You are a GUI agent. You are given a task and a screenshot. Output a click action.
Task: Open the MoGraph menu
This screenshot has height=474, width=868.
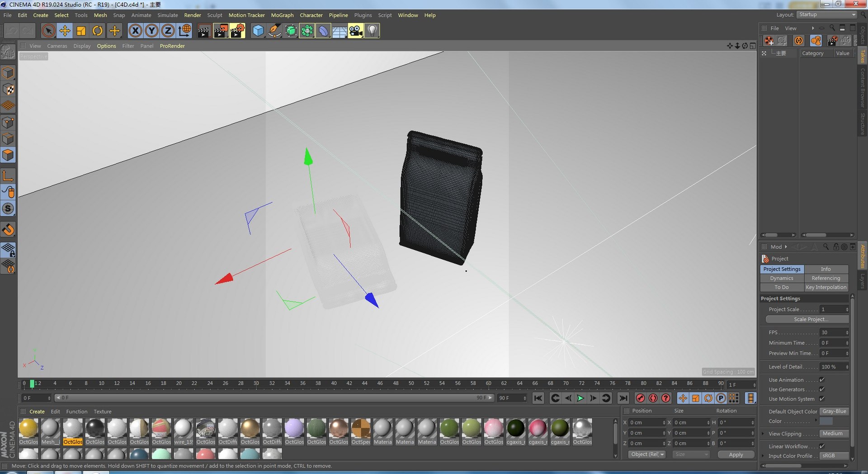coord(282,15)
